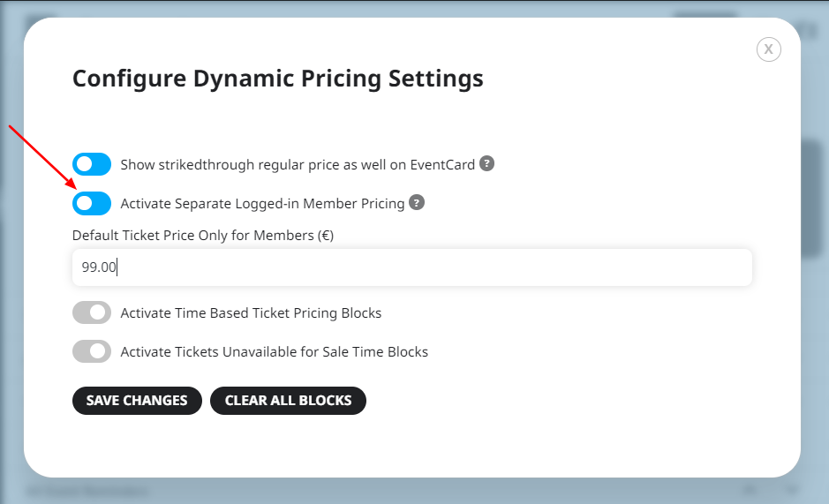Click 'Default Ticket Price Only for Members' caption
This screenshot has height=504, width=829.
(x=203, y=236)
